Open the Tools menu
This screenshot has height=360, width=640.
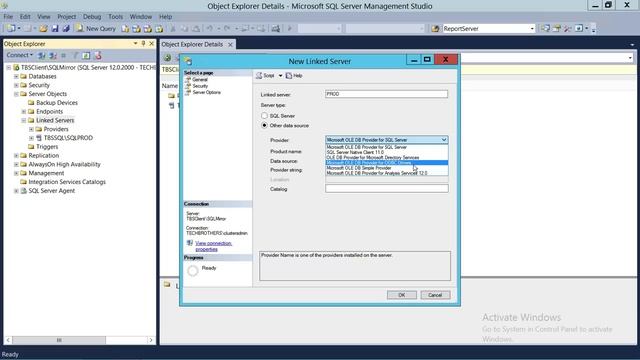point(116,17)
